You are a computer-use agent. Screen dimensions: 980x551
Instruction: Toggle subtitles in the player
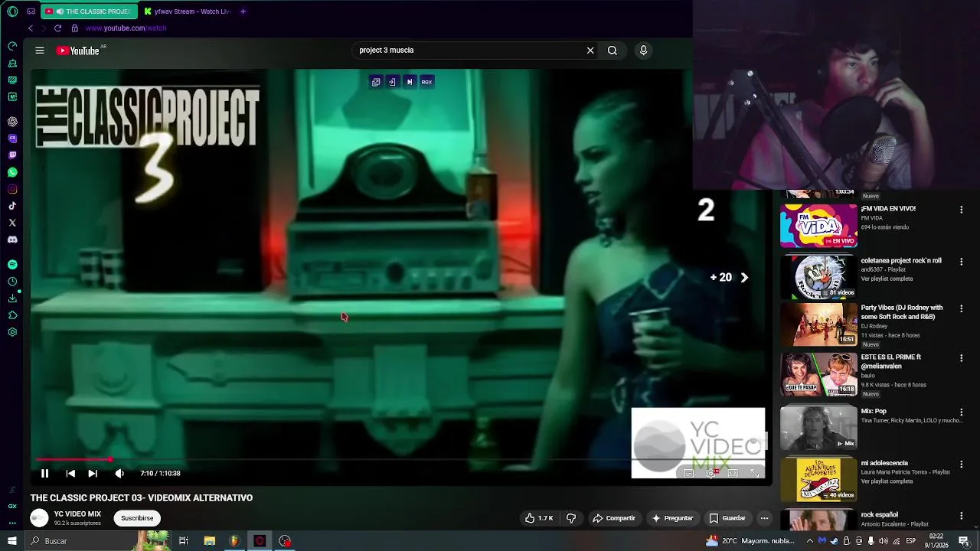pos(688,474)
